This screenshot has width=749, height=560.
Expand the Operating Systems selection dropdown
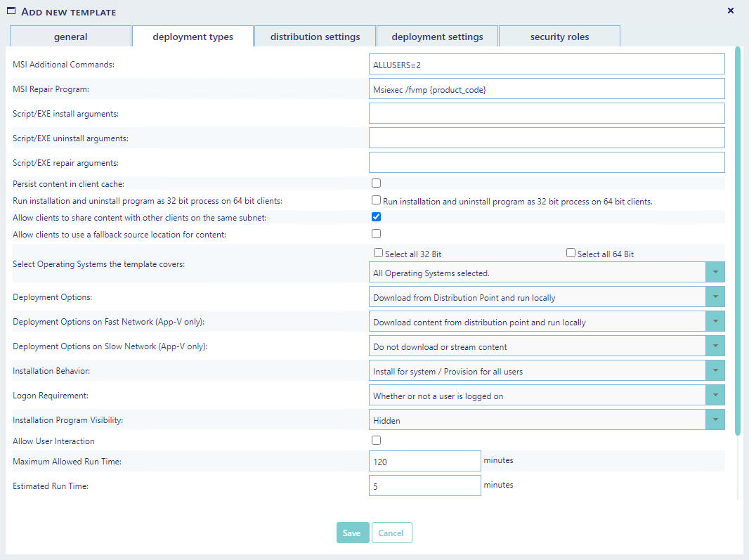coord(715,272)
